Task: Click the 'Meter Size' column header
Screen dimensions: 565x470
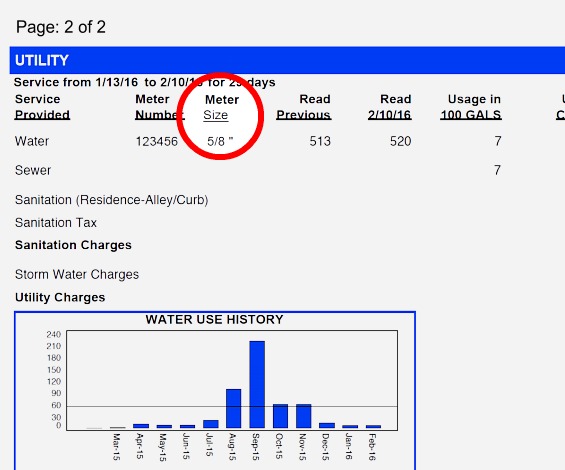Action: (221, 107)
